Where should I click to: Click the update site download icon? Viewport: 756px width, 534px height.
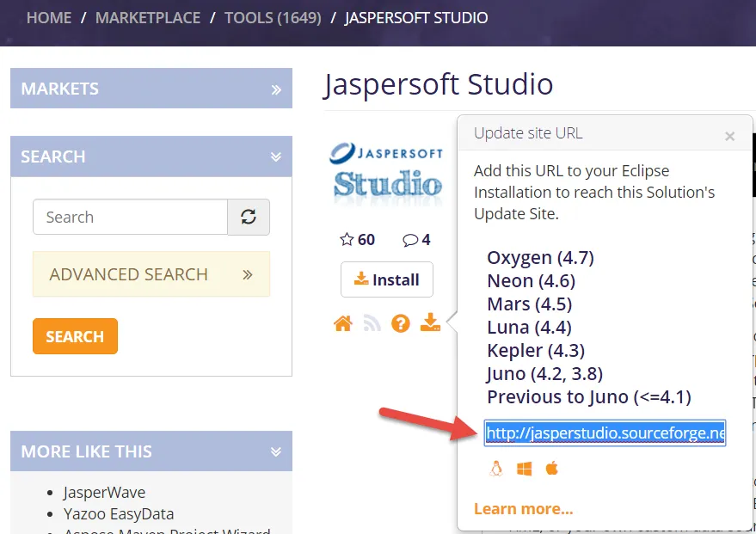(x=430, y=322)
